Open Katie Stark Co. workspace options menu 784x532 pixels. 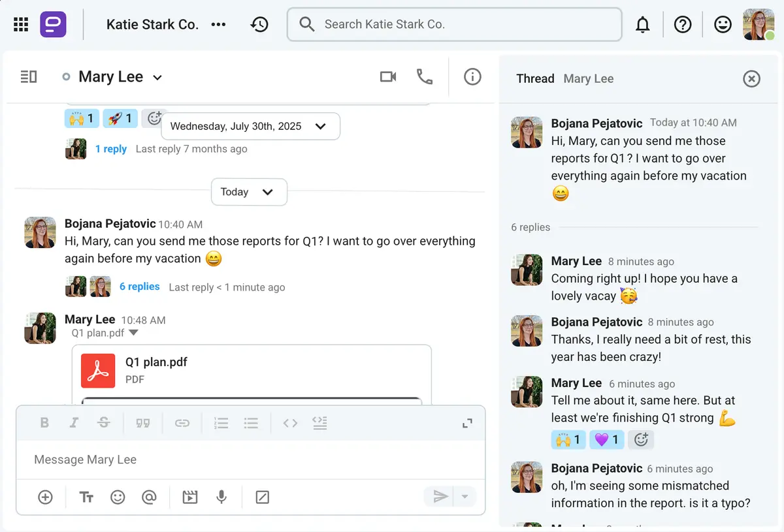point(218,25)
